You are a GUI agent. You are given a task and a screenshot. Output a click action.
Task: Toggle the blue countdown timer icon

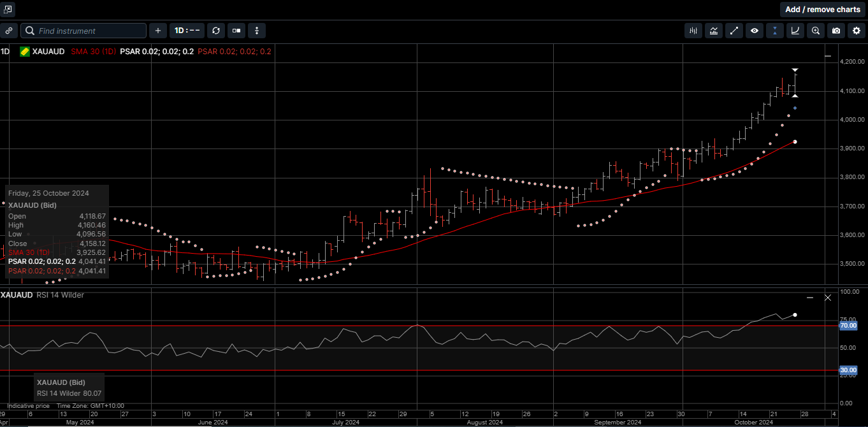coord(775,30)
